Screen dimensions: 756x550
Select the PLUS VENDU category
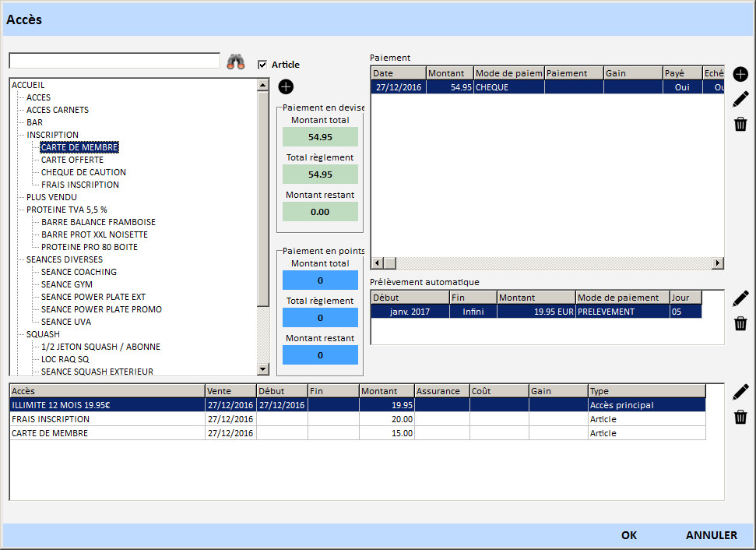point(51,197)
